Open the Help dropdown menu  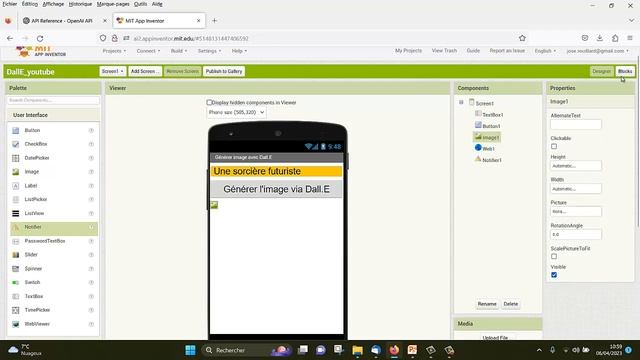239,51
